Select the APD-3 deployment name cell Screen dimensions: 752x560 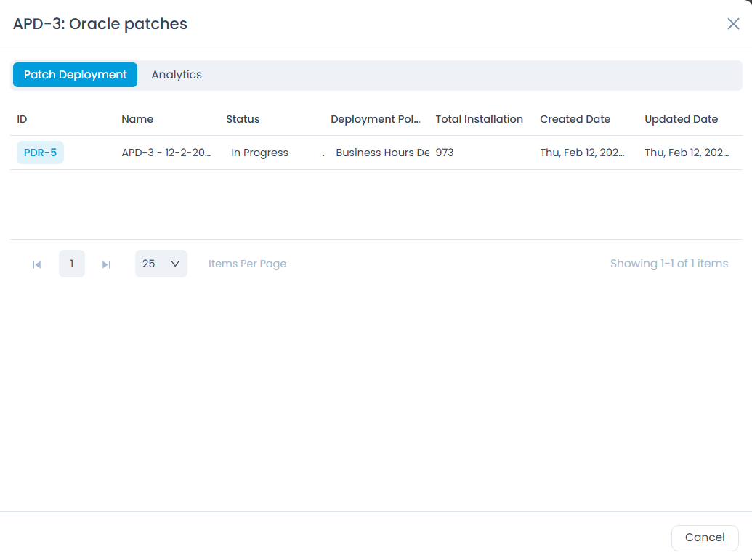point(166,153)
